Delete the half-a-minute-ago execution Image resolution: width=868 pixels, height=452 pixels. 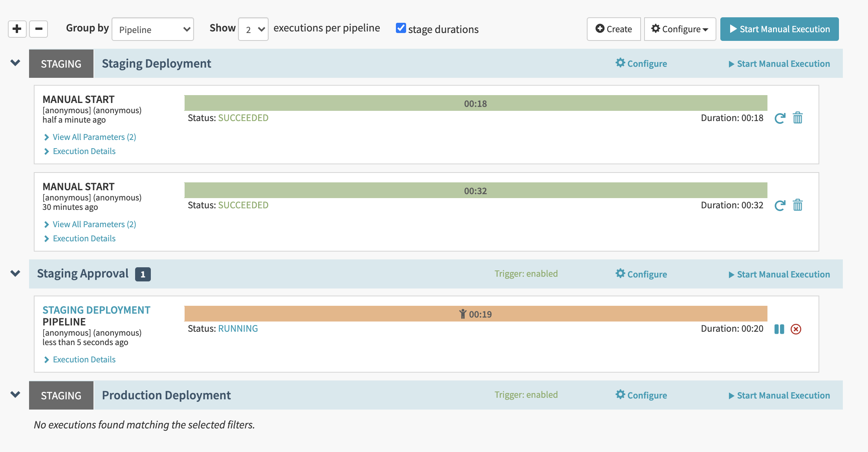(797, 118)
